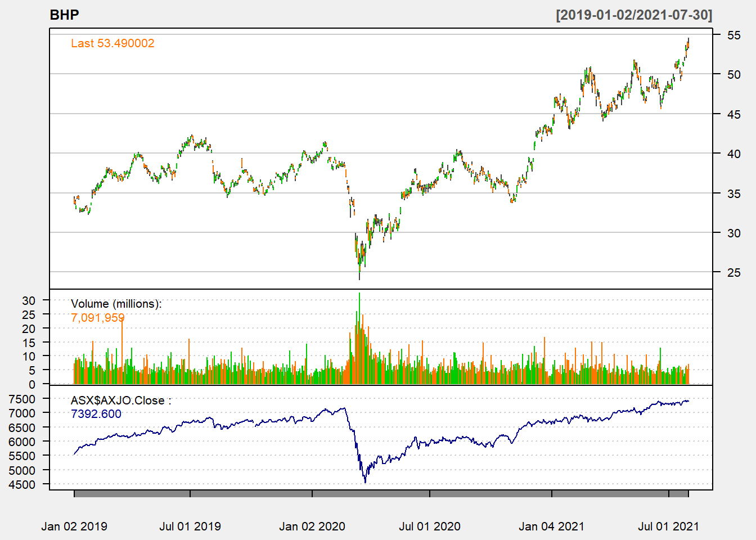Click the 'Jul 01 2019' date label
Image resolution: width=756 pixels, height=540 pixels.
point(190,526)
